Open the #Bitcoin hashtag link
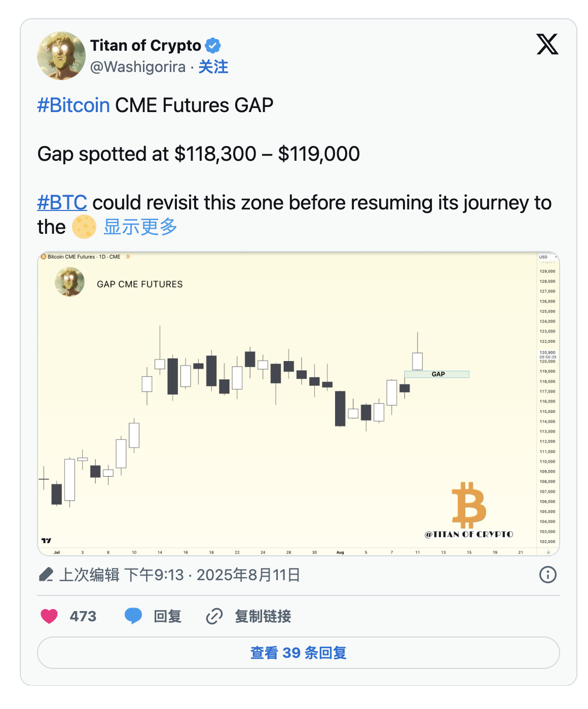The width and height of the screenshot is (588, 709). coord(73,105)
